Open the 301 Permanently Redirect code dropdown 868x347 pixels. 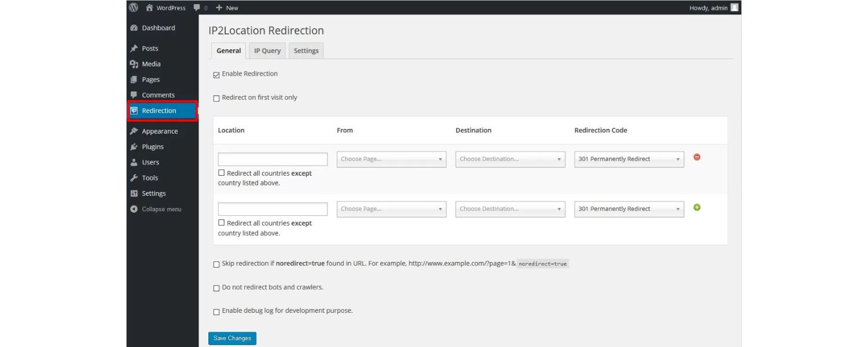point(628,158)
